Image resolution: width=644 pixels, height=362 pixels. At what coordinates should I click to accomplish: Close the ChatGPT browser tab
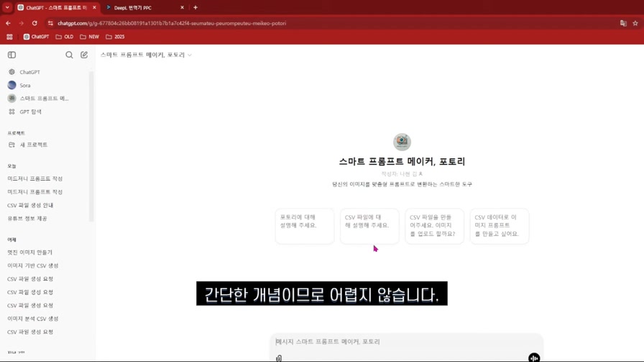pyautogui.click(x=94, y=7)
